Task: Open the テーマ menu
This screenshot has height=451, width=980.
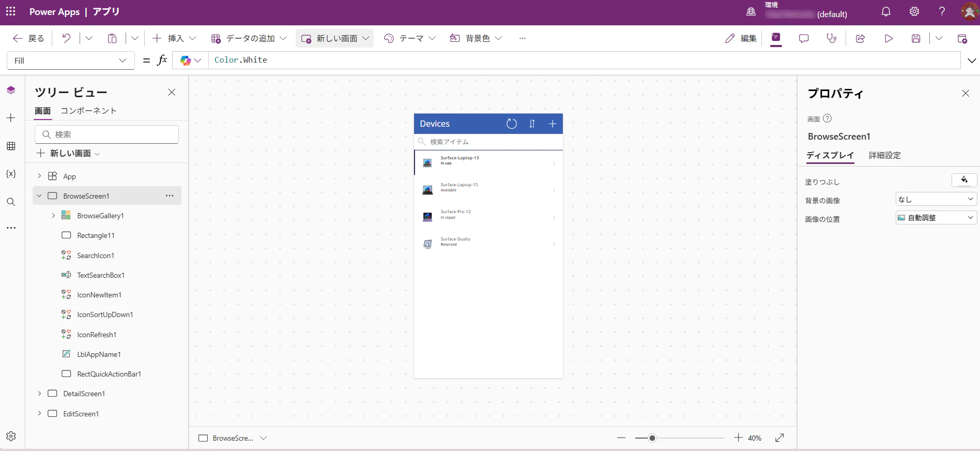Action: coord(410,38)
